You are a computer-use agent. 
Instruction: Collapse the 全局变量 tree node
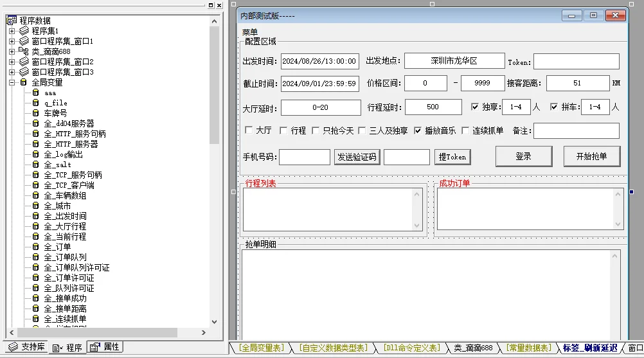coord(12,82)
